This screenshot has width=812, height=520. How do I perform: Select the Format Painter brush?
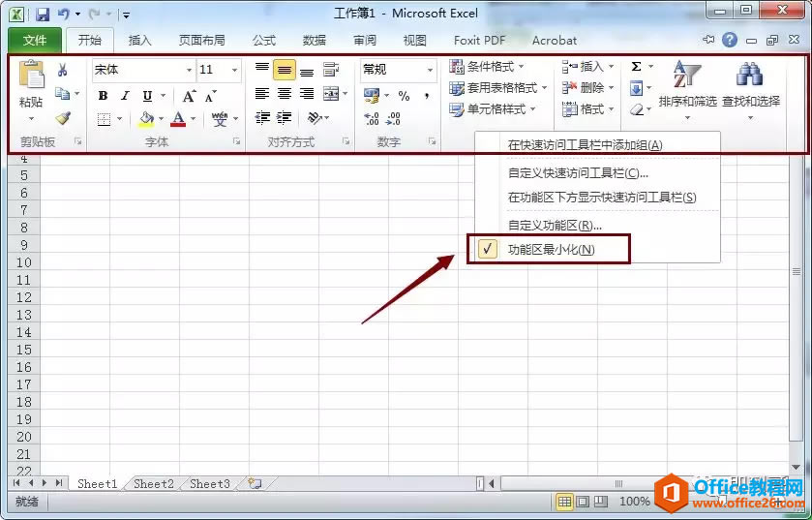tap(63, 118)
